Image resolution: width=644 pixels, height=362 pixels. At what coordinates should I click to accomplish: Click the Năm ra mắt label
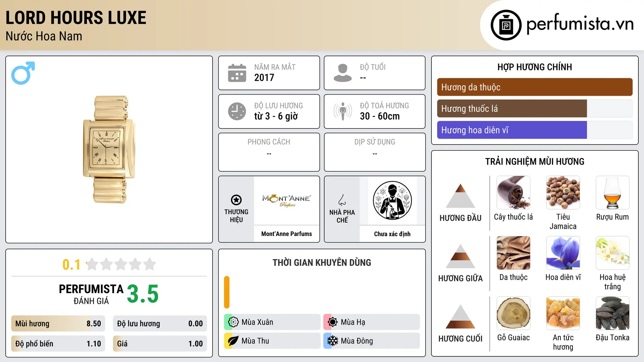pos(275,67)
